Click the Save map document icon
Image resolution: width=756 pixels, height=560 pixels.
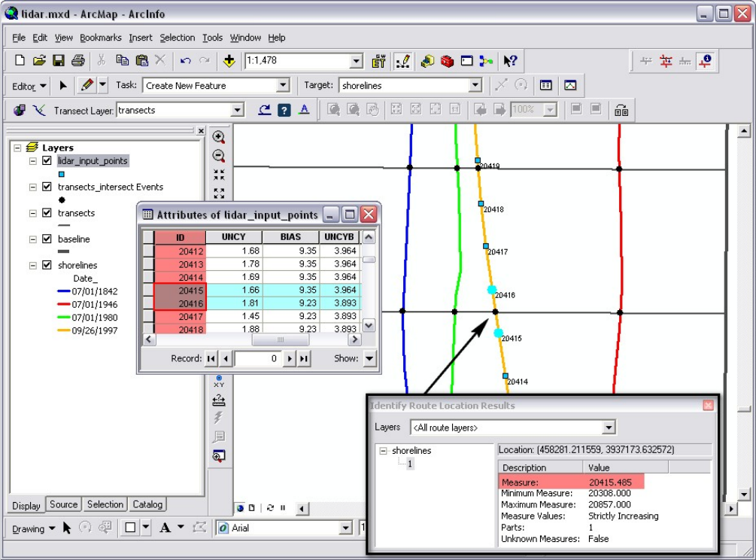tap(58, 61)
